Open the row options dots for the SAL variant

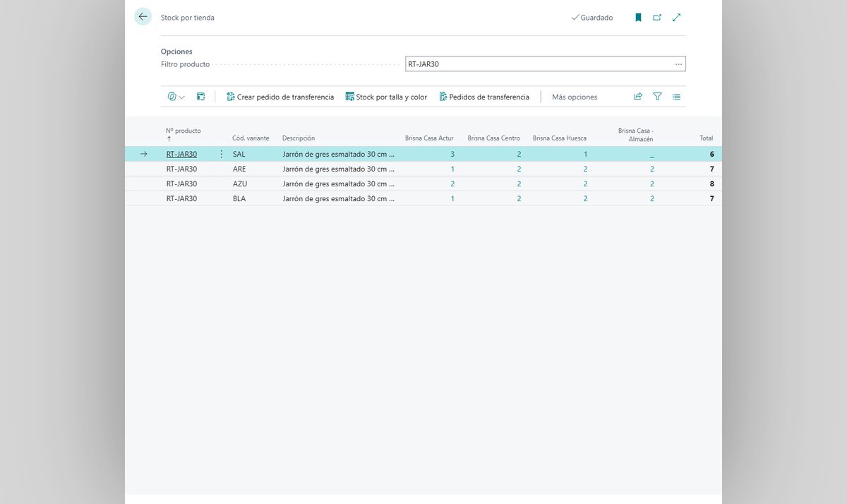click(221, 154)
